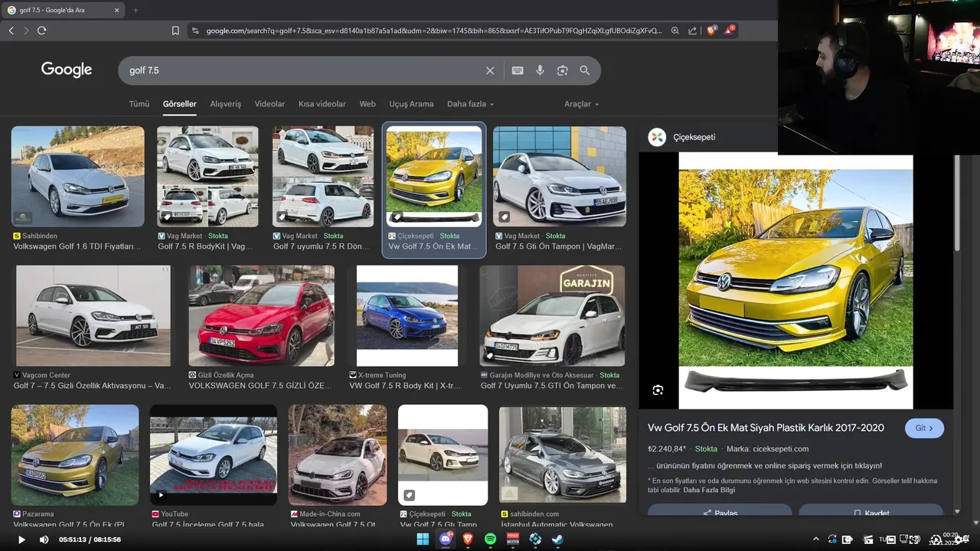Viewport: 980px width, 551px height.
Task: Click inside the Google search field
Action: coord(302,70)
